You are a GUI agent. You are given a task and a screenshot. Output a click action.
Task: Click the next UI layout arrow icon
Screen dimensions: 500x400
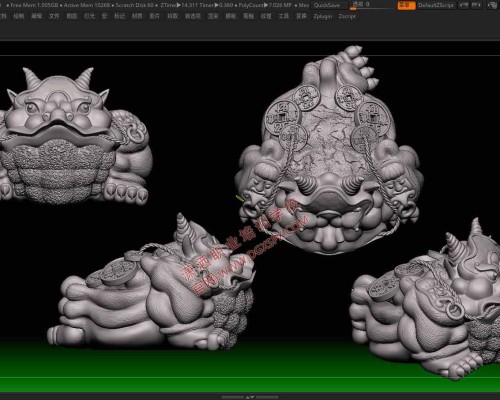476,5
